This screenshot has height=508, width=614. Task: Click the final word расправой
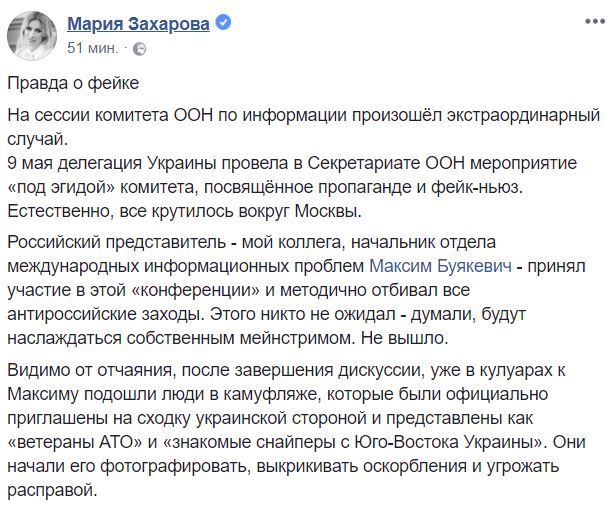tap(52, 491)
